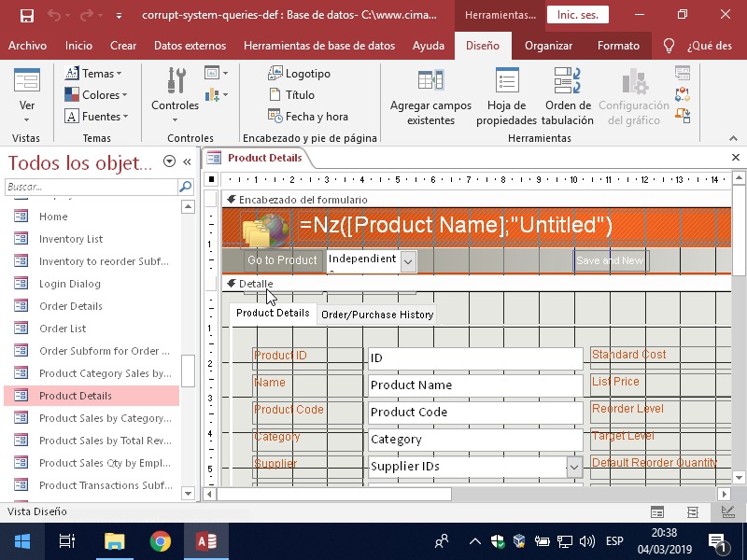The width and height of the screenshot is (747, 560).
Task: Click the Inic. ses. sign-in button
Action: [x=577, y=16]
